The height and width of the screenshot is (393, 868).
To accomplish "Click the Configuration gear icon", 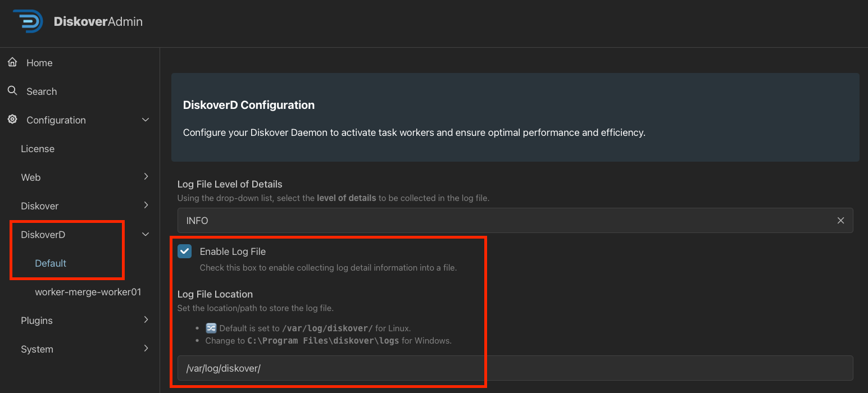I will click(12, 120).
